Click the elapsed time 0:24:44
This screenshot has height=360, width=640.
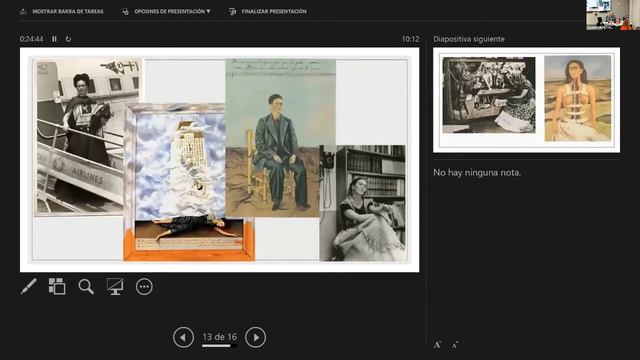click(31, 39)
